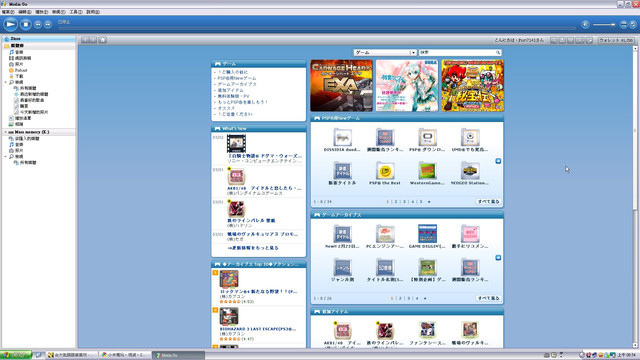Skip to next track button
The height and width of the screenshot is (360, 640).
[x=48, y=24]
